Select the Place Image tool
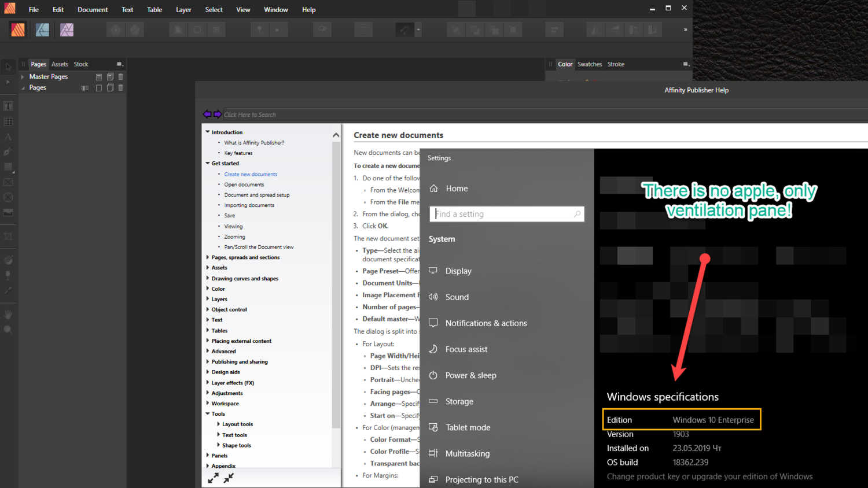 pyautogui.click(x=8, y=212)
